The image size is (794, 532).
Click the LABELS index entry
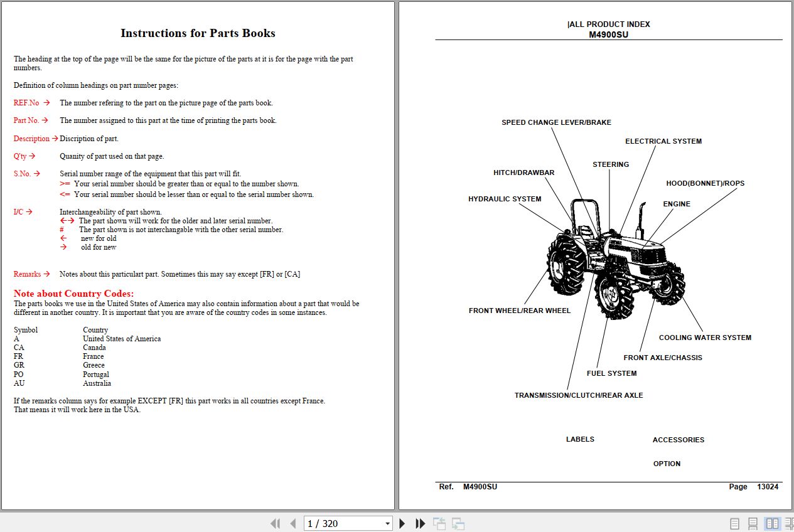click(x=580, y=439)
